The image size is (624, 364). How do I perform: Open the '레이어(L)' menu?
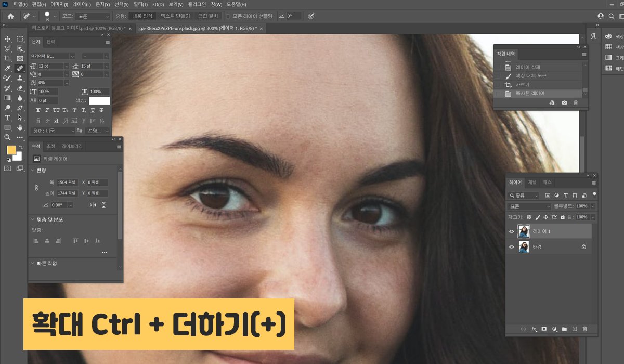pyautogui.click(x=82, y=4)
